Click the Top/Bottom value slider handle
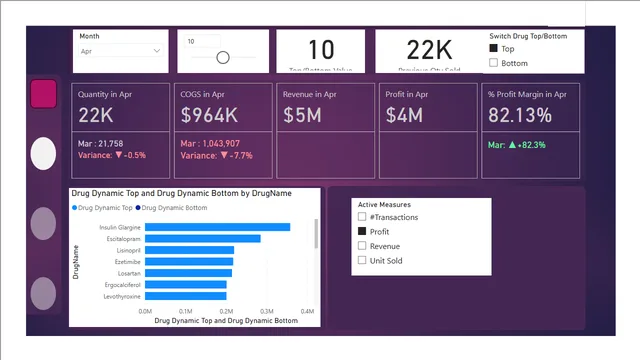Viewport: 640px width, 360px height. [223, 58]
